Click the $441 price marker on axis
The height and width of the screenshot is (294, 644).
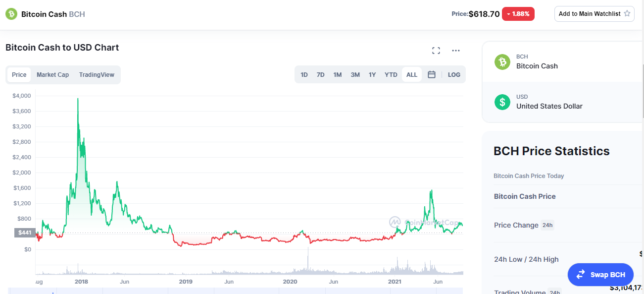25,233
